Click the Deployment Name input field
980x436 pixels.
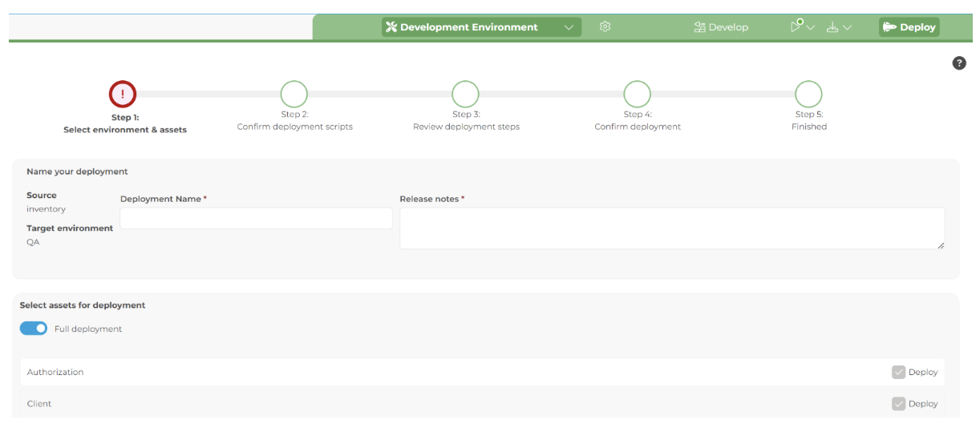(x=256, y=218)
